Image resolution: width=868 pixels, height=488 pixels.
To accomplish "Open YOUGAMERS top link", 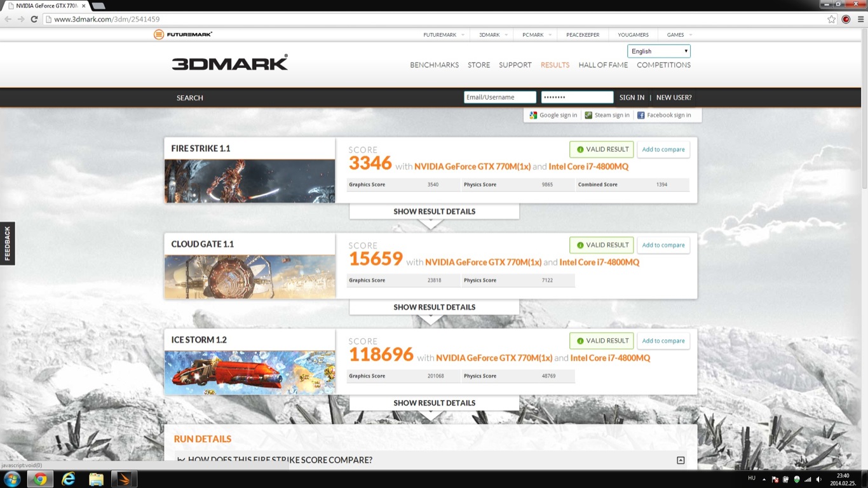I will coord(632,35).
